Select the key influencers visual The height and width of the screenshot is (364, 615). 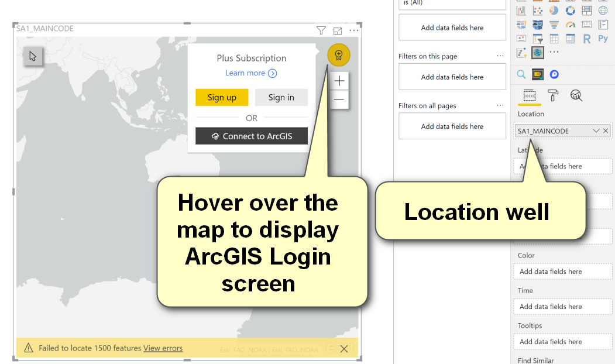pyautogui.click(x=521, y=52)
